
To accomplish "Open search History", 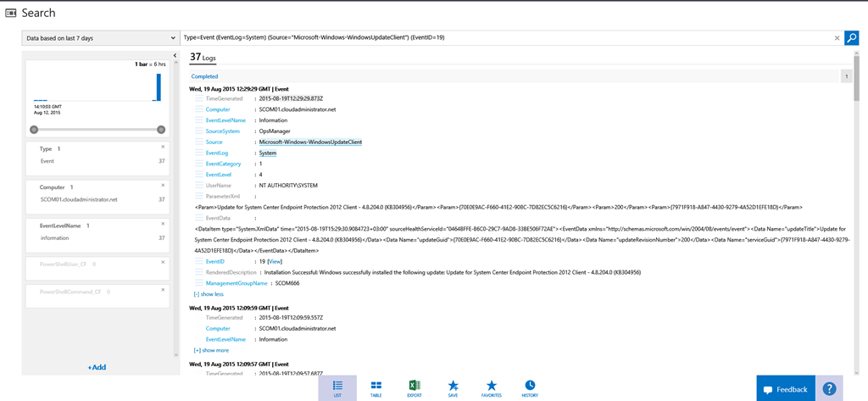I will (x=530, y=388).
